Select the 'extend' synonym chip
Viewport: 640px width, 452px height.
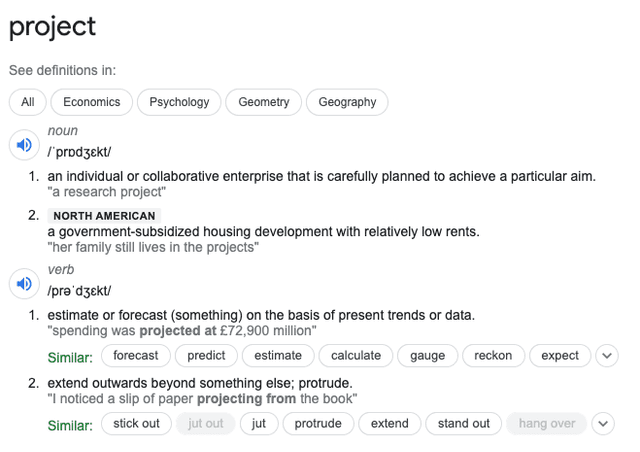(390, 423)
